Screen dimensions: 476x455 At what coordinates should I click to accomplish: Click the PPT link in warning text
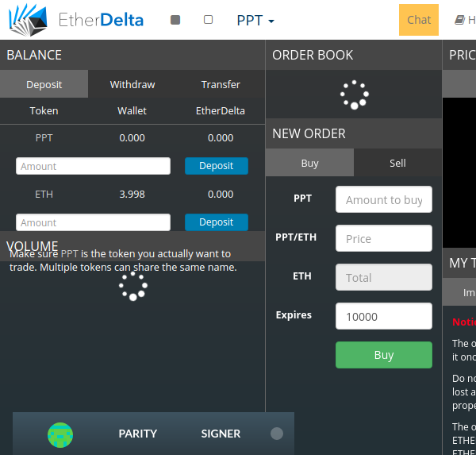[x=70, y=254]
